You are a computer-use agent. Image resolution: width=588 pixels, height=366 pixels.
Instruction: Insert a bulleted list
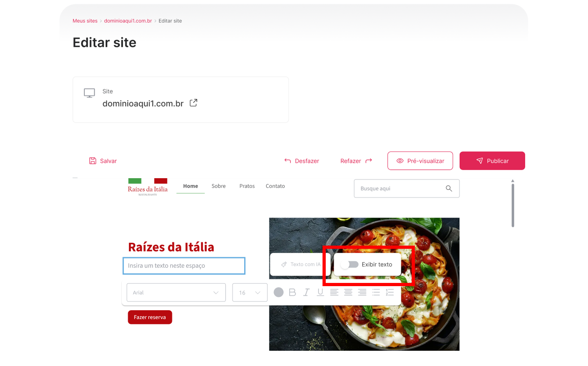click(x=376, y=293)
